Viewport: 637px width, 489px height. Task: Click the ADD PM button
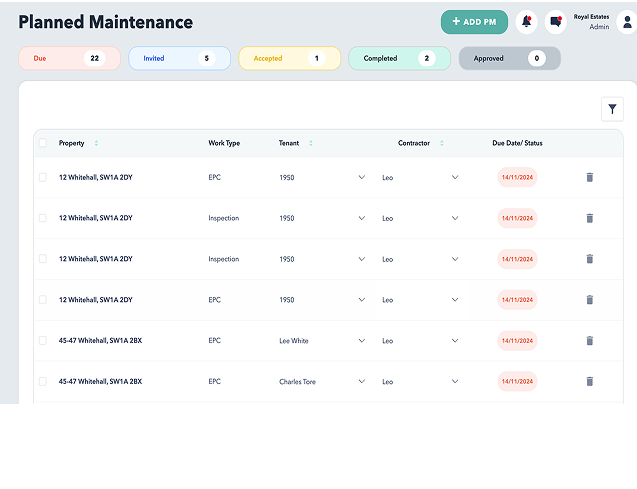point(474,22)
